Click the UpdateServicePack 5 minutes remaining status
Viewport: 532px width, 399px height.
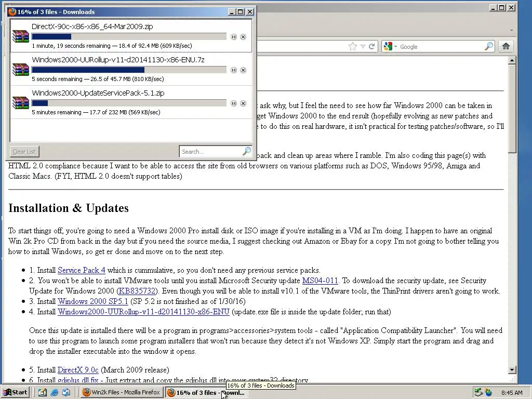(96, 112)
